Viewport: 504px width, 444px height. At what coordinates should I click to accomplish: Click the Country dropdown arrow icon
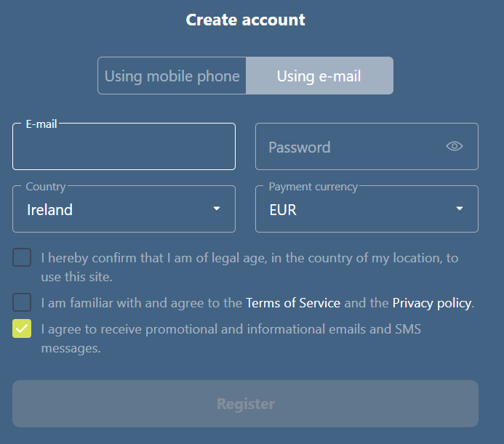217,209
